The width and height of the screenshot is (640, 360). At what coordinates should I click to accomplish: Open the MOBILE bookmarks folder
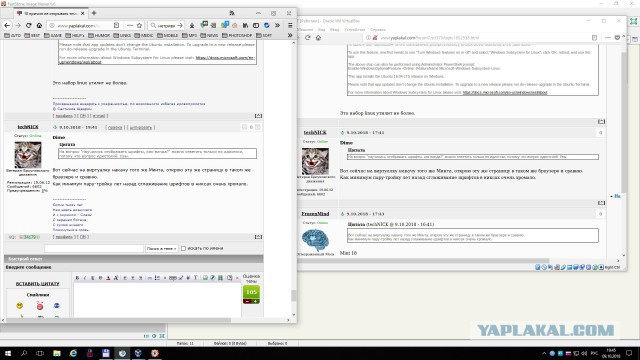167,36
